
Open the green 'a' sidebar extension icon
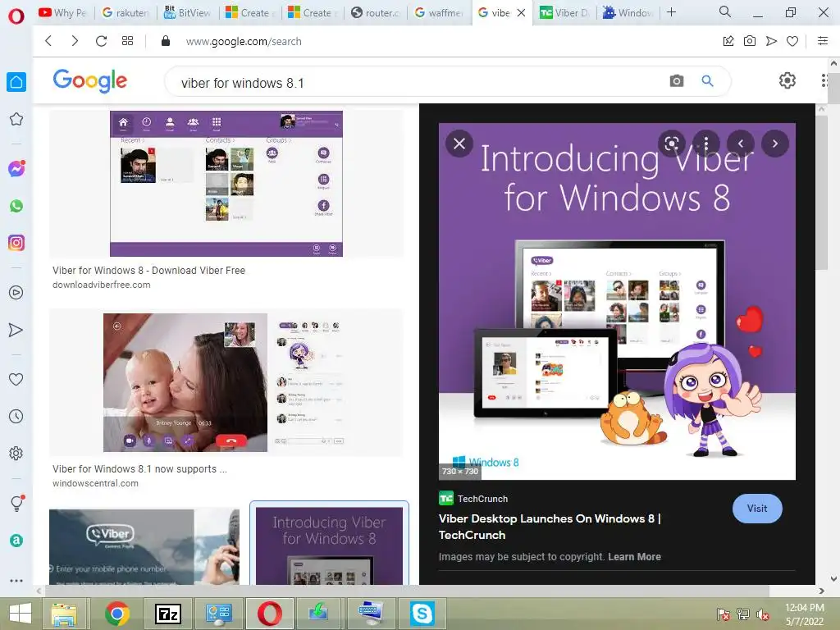(x=16, y=541)
